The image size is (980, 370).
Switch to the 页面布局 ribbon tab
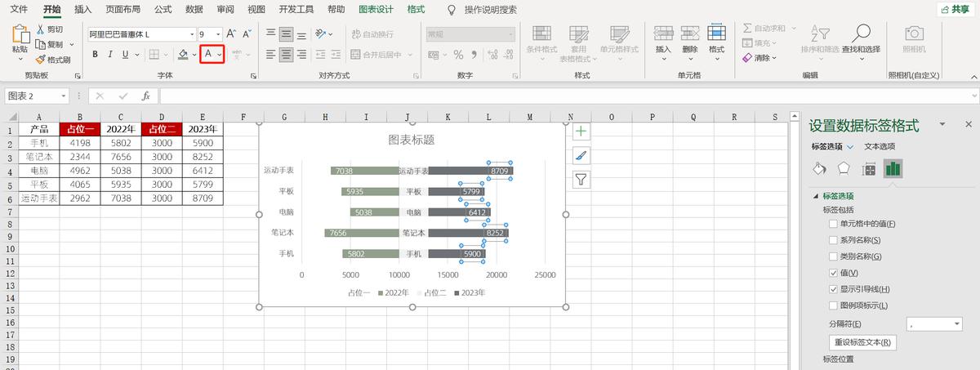click(x=122, y=10)
